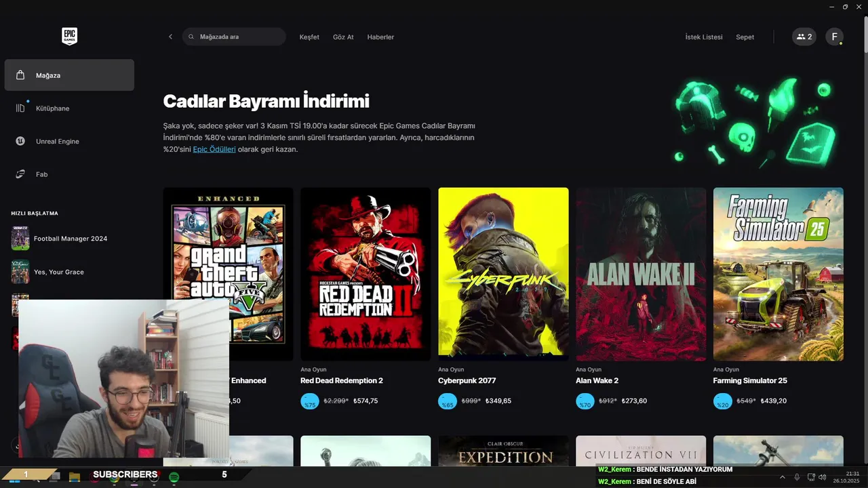Click the -%20 discount badge
868x488 pixels.
722,401
